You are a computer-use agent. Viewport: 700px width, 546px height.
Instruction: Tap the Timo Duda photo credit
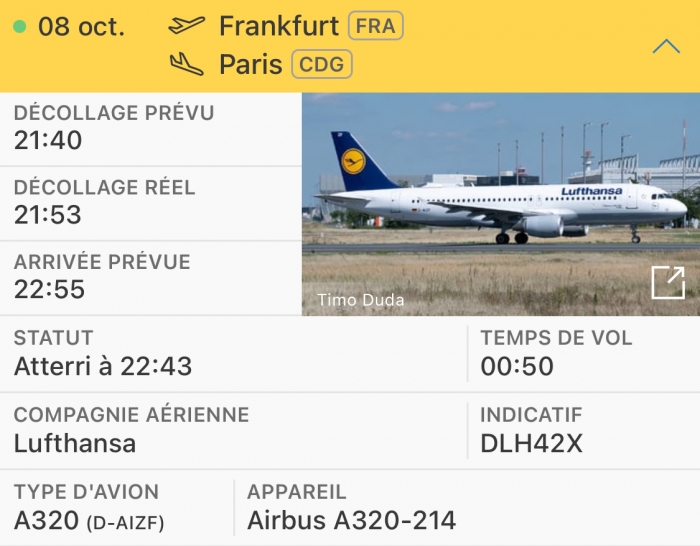tap(361, 300)
